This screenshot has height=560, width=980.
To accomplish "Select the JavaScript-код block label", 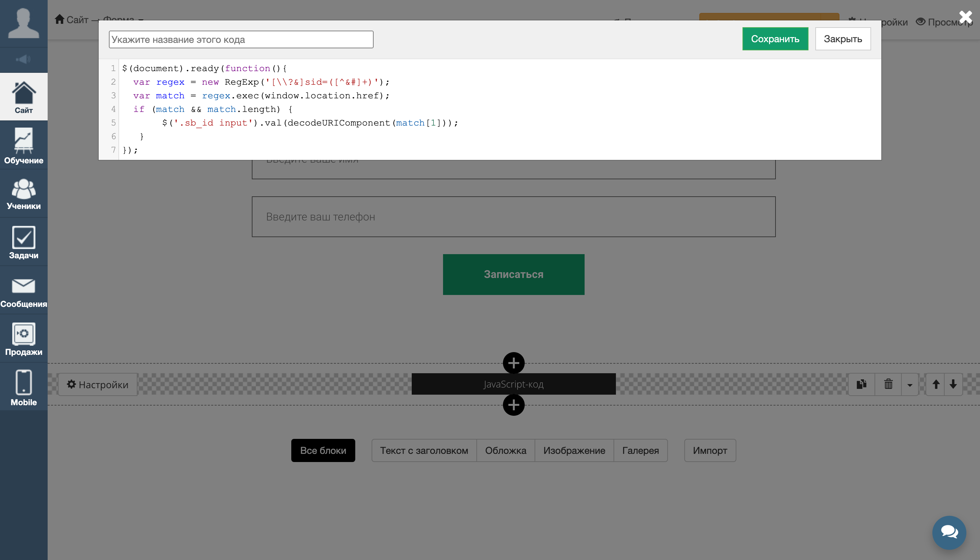I will pos(513,384).
